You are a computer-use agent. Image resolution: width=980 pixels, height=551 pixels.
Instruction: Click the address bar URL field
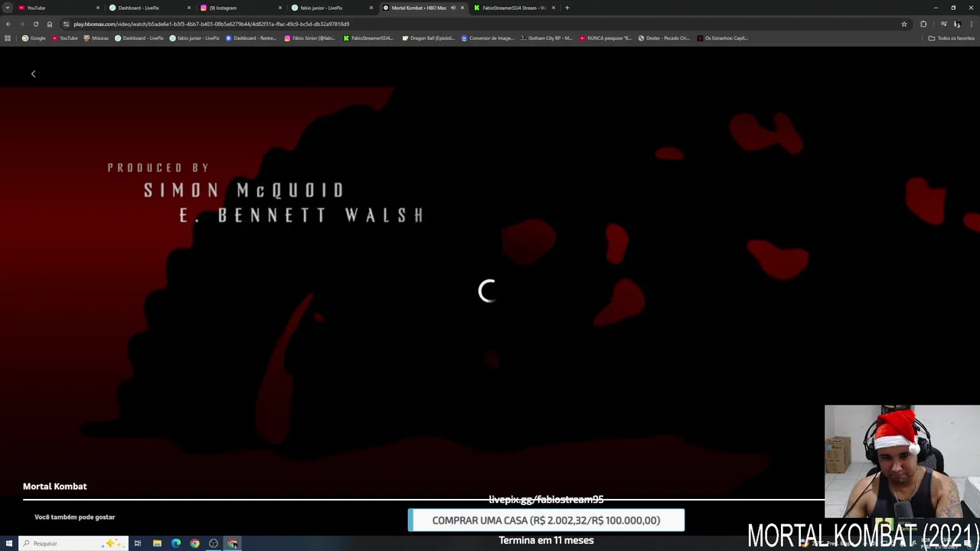coord(482,24)
